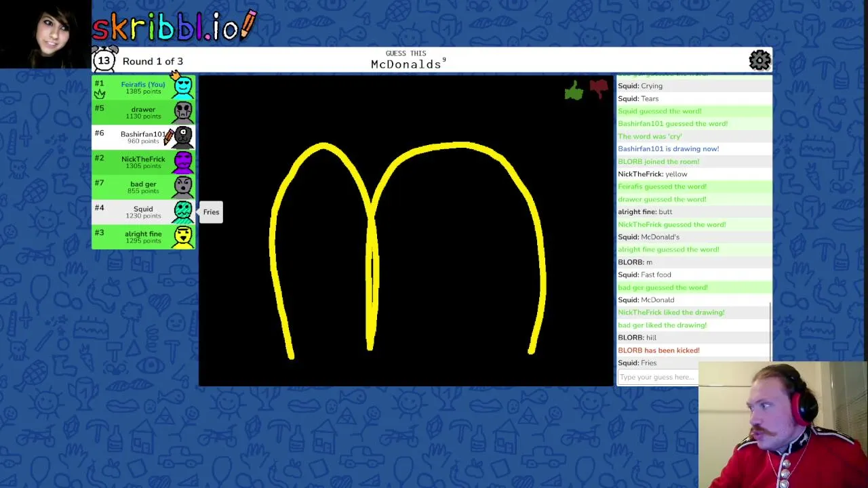Select player name "Feirafis (You)"

click(143, 84)
